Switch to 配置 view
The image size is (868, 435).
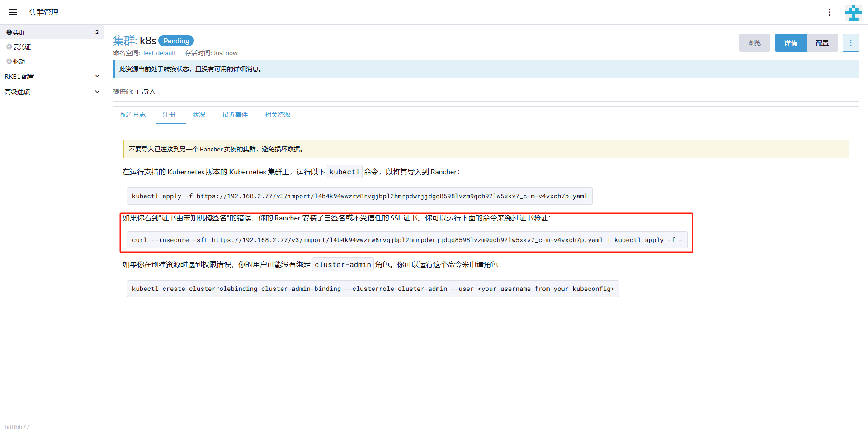[x=822, y=43]
